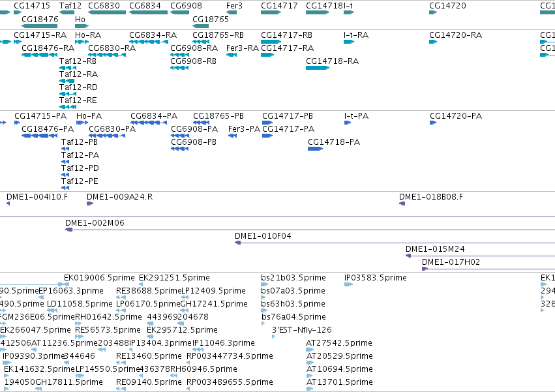Click protein CG14718-PA label
555x392 pixels.
click(334, 142)
